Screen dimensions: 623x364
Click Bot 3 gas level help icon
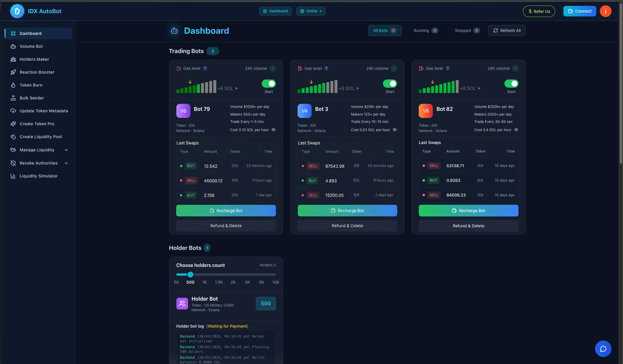326,68
